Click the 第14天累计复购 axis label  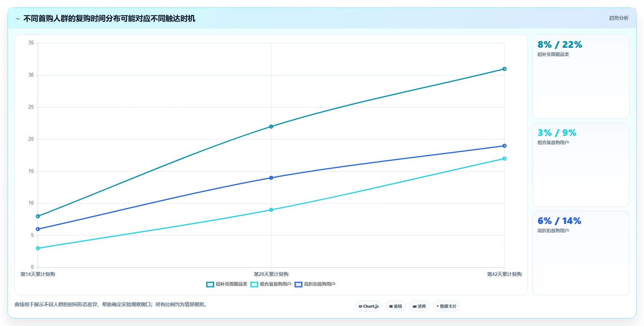point(38,274)
